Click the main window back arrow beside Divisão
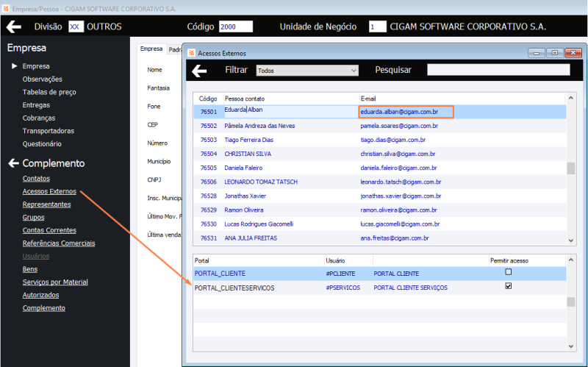Image resolution: width=588 pixels, height=367 pixels. coord(14,26)
